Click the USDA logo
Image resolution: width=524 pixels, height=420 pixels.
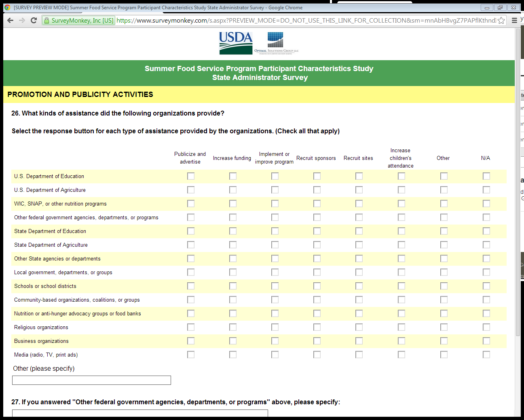[236, 43]
